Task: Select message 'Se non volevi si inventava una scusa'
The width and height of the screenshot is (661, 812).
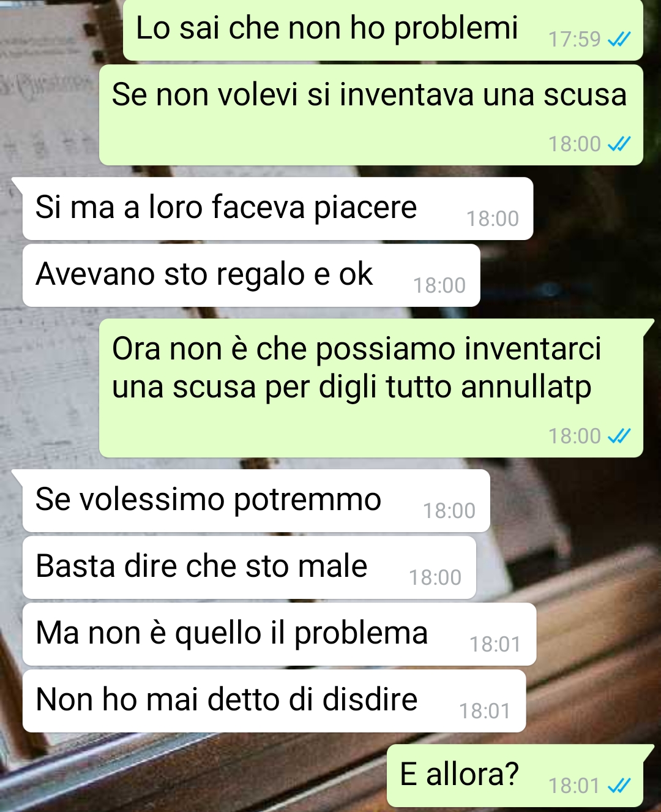Action: 371,115
